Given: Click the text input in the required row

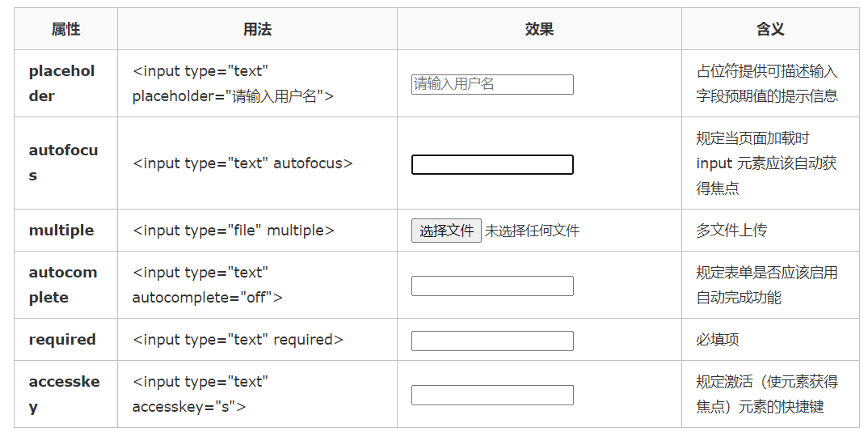Looking at the screenshot, I should (x=492, y=341).
